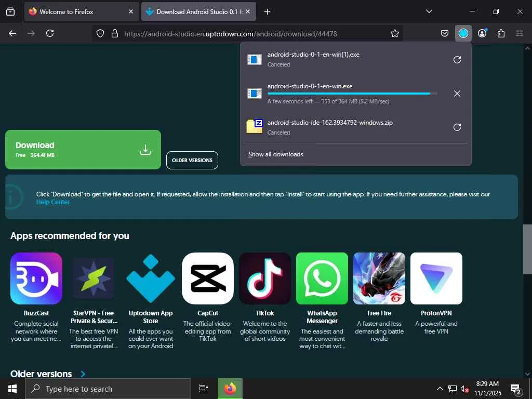
Task: Open the CapCut app icon
Action: [x=208, y=278]
